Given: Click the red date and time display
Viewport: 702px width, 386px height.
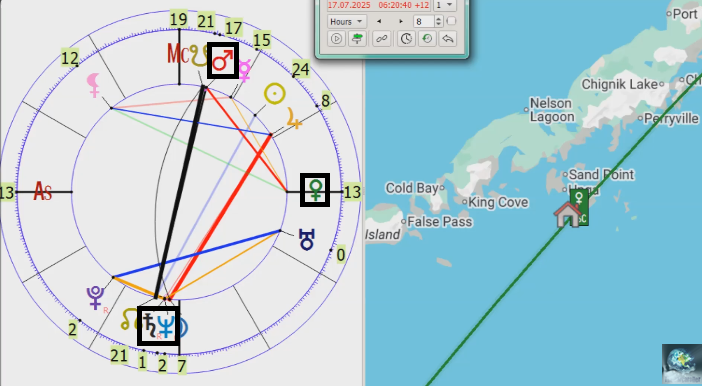Looking at the screenshot, I should [x=378, y=5].
